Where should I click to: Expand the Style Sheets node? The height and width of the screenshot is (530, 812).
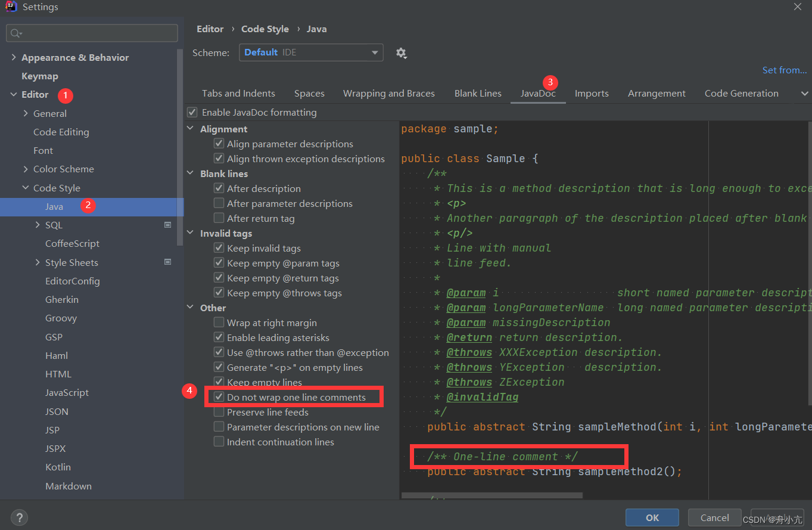pos(38,262)
